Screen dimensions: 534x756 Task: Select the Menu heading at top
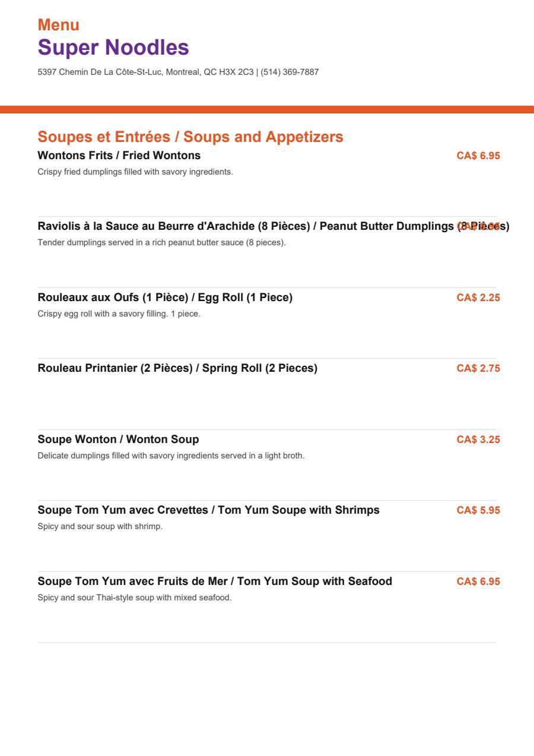(58, 25)
